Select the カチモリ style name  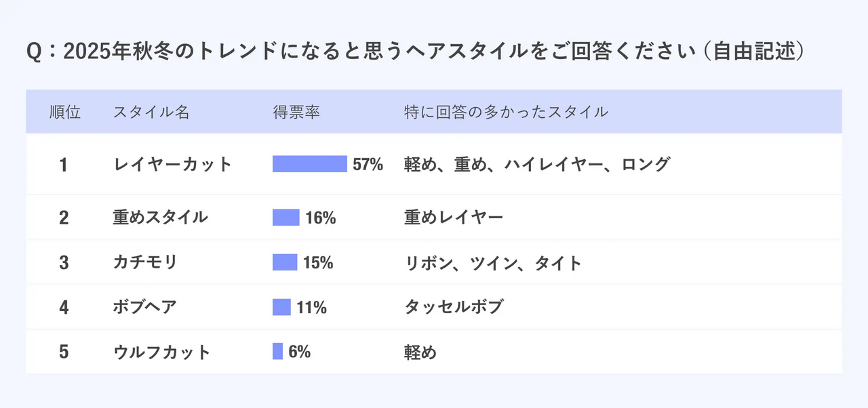tap(145, 262)
